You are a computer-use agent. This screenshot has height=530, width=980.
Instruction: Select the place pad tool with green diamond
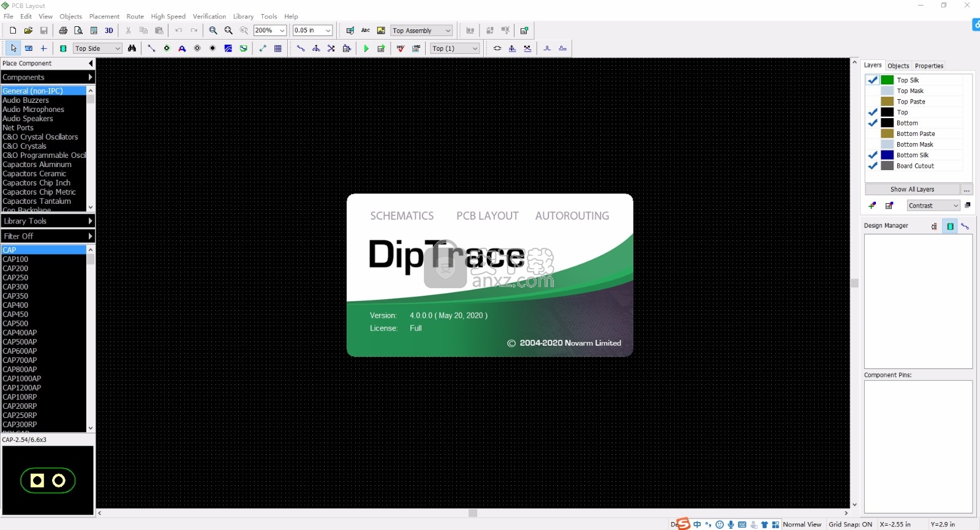[x=167, y=48]
